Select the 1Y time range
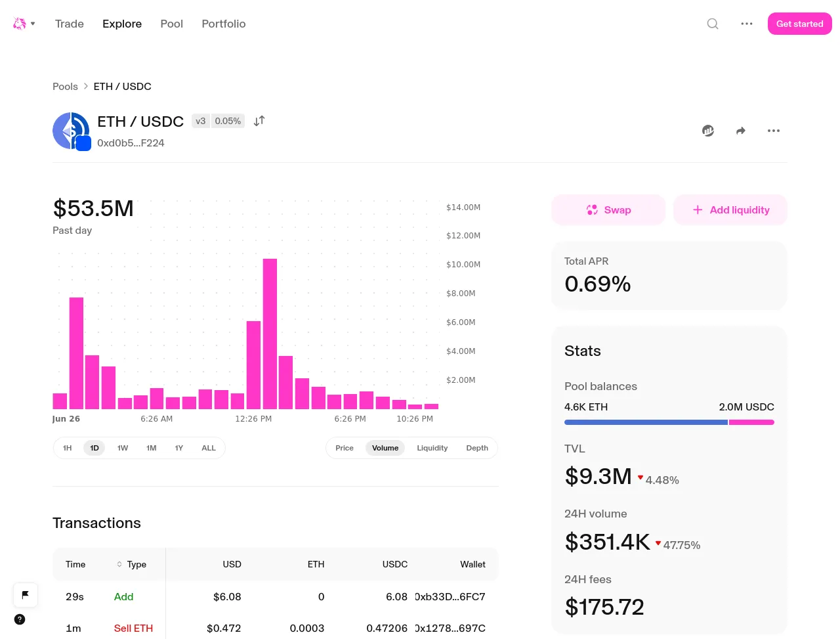The height and width of the screenshot is (639, 840). pyautogui.click(x=179, y=448)
